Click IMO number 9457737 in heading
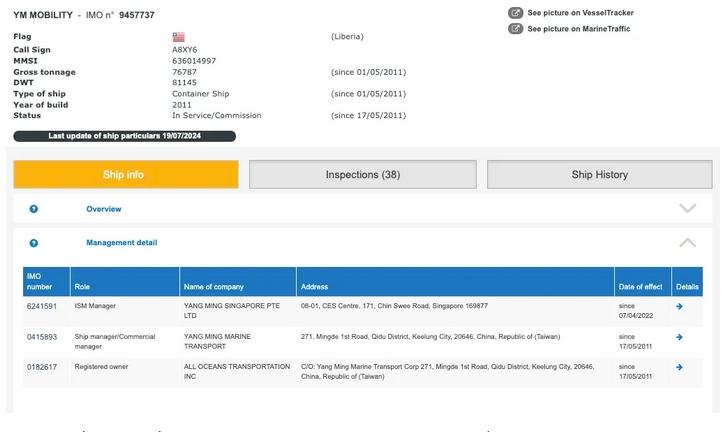Image resolution: width=725 pixels, height=432 pixels. point(136,15)
